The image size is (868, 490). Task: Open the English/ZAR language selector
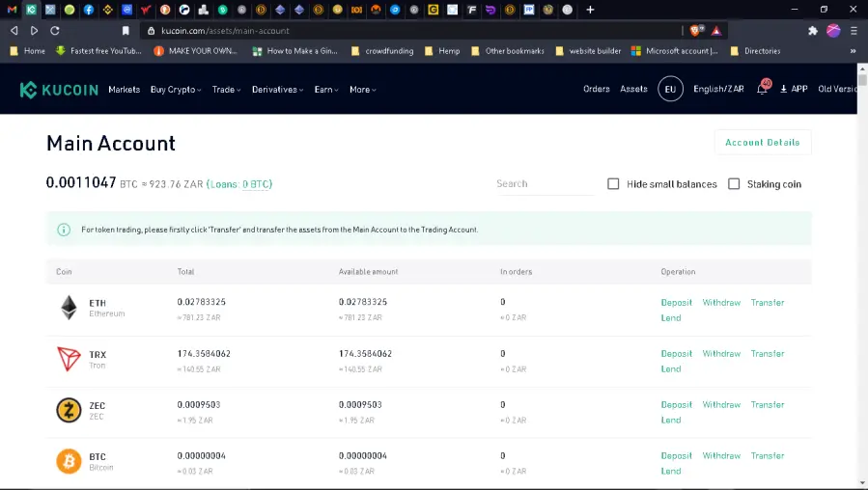[x=718, y=89]
